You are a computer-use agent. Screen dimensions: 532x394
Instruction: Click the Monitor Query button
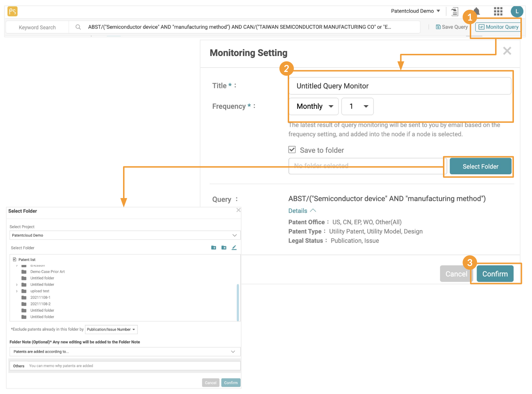tap(498, 27)
